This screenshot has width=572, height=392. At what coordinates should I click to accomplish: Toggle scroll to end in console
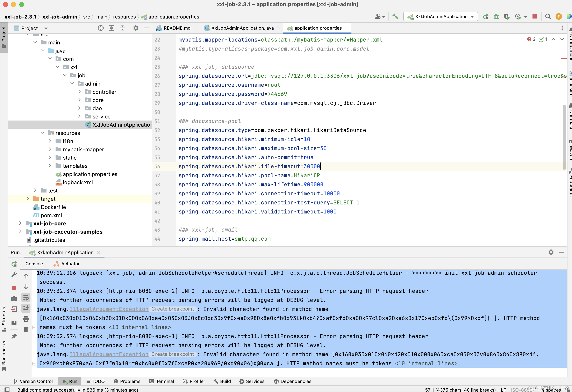(x=26, y=308)
